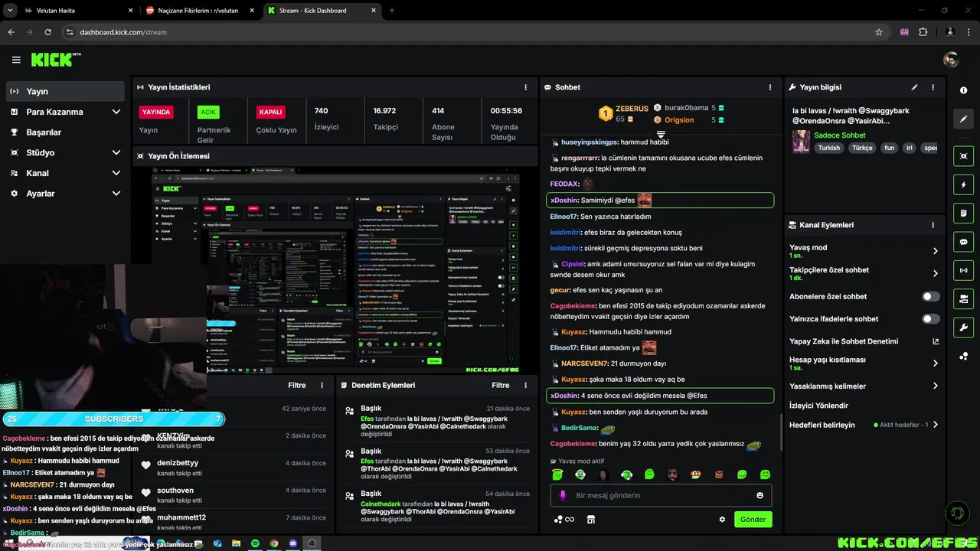The image size is (980, 551).
Task: Open the Kanal Eylemleri three-dot menu
Action: click(933, 225)
